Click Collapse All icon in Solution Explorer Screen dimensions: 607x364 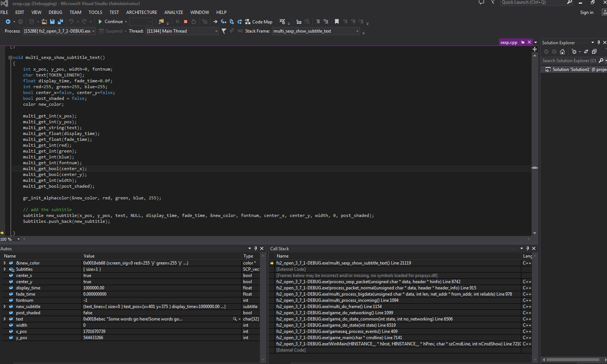click(x=594, y=52)
